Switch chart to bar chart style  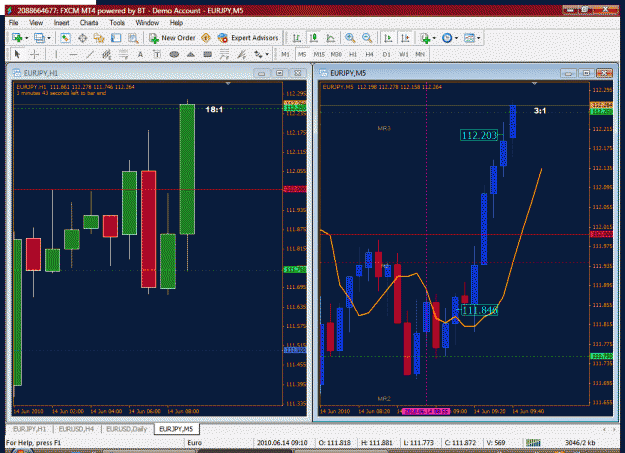(297, 38)
